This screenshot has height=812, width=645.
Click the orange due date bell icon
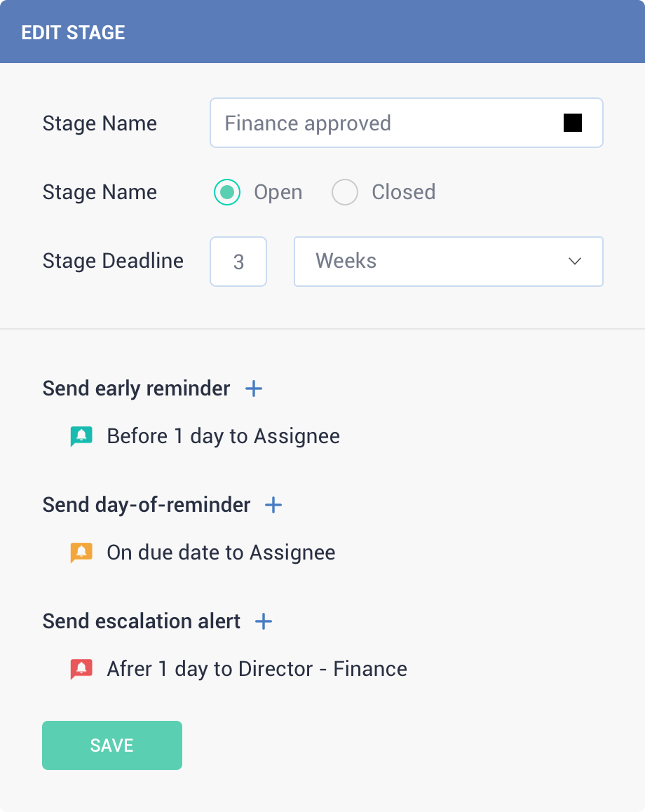pyautogui.click(x=81, y=553)
